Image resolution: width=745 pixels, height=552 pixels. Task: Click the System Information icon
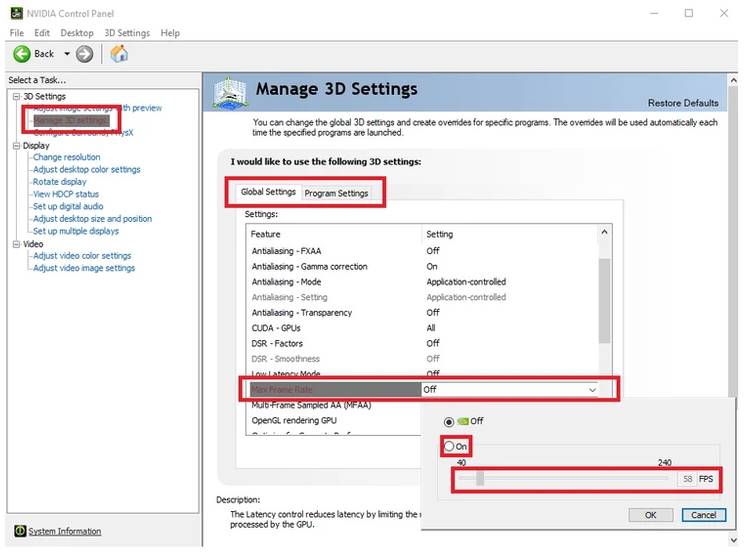click(x=20, y=531)
